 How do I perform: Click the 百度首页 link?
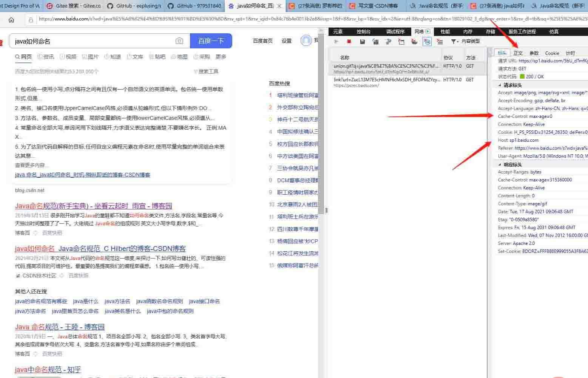(x=262, y=41)
